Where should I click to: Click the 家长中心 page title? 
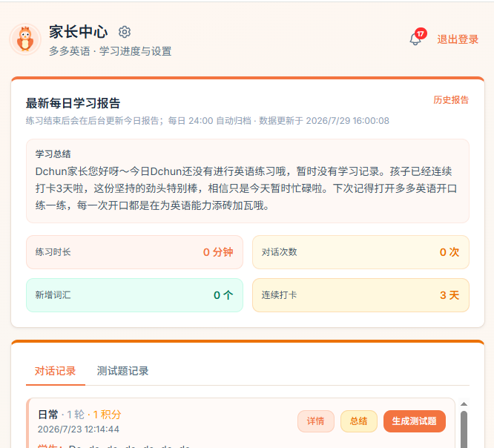[x=79, y=32]
